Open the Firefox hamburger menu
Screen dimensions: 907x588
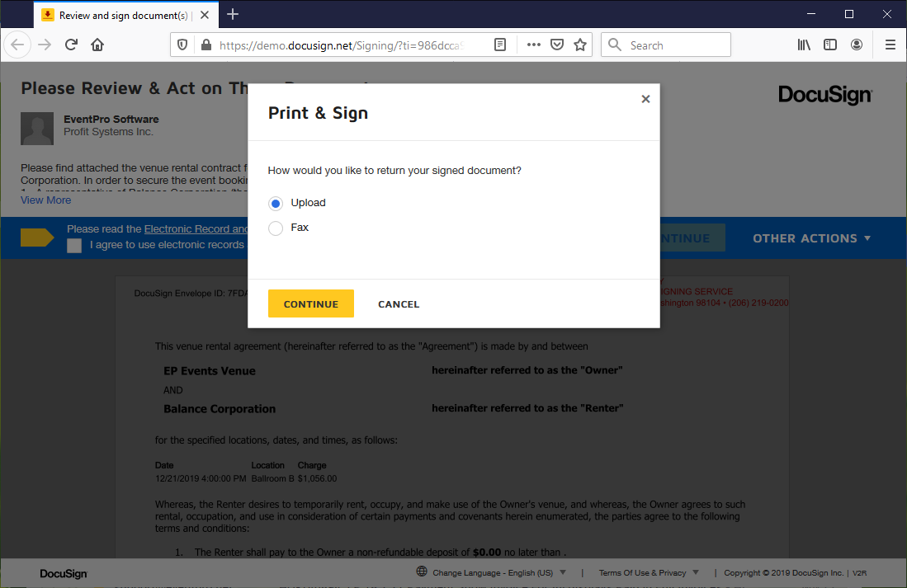[x=890, y=45]
